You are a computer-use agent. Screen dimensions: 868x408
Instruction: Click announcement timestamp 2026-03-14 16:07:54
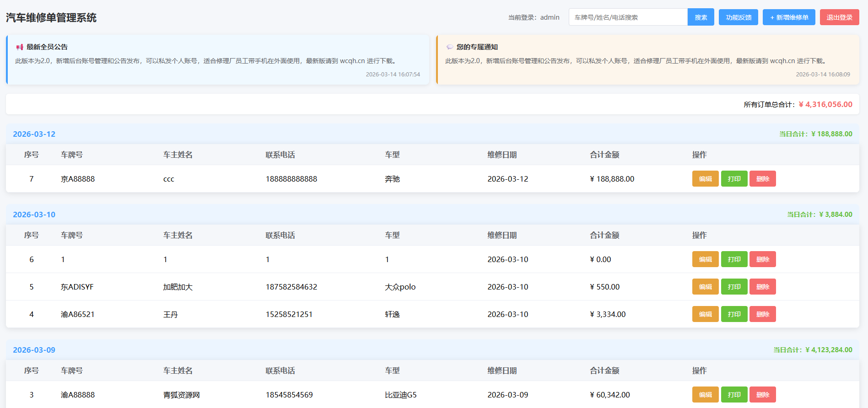pos(393,74)
